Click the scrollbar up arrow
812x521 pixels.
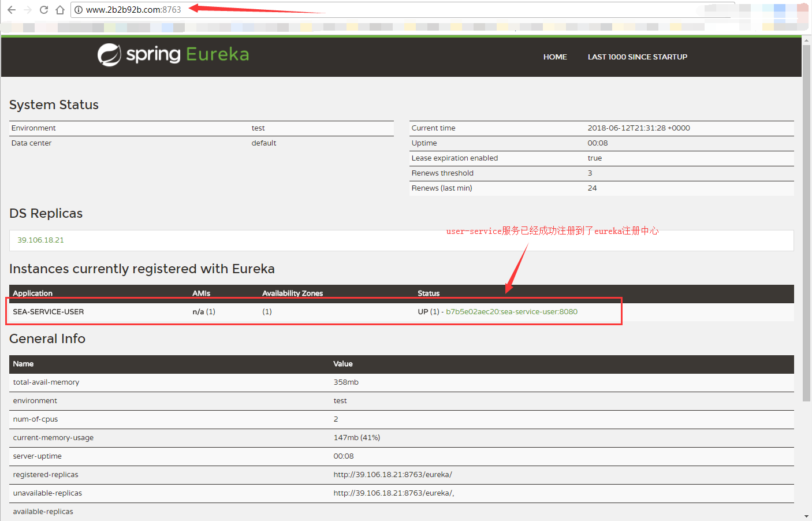tap(807, 40)
